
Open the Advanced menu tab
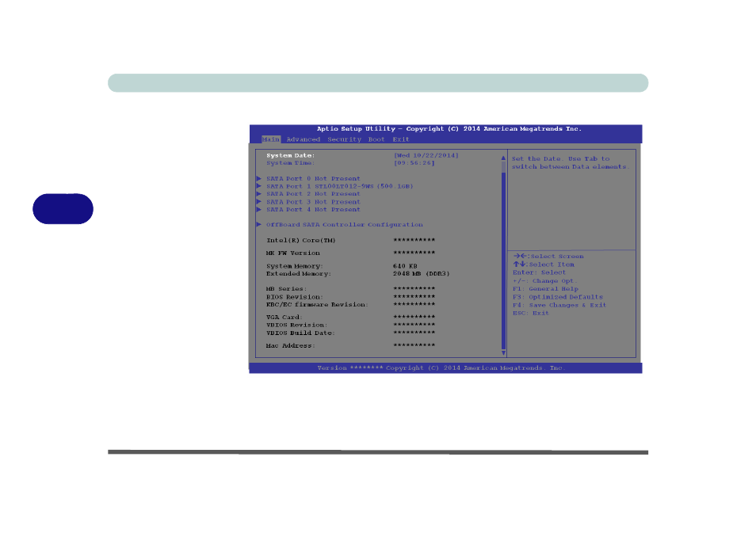pos(304,139)
